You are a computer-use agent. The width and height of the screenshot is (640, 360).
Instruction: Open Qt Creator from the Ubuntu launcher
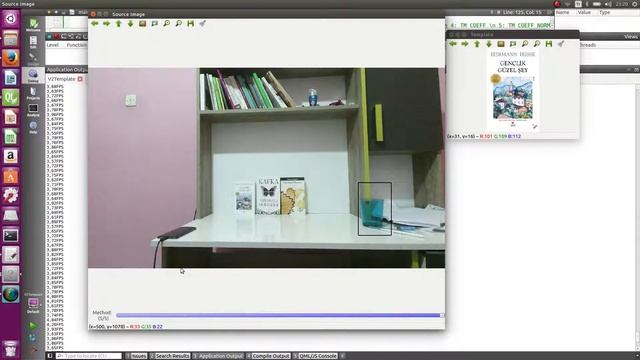click(11, 98)
